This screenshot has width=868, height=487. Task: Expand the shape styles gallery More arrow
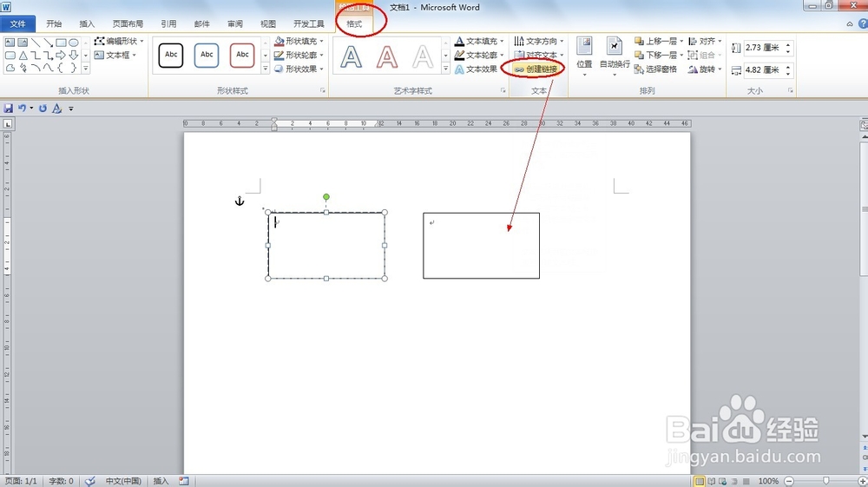tap(265, 69)
